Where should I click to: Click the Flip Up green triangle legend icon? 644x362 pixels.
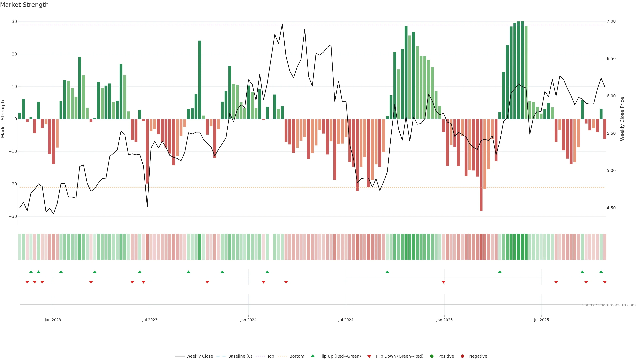tap(312, 356)
